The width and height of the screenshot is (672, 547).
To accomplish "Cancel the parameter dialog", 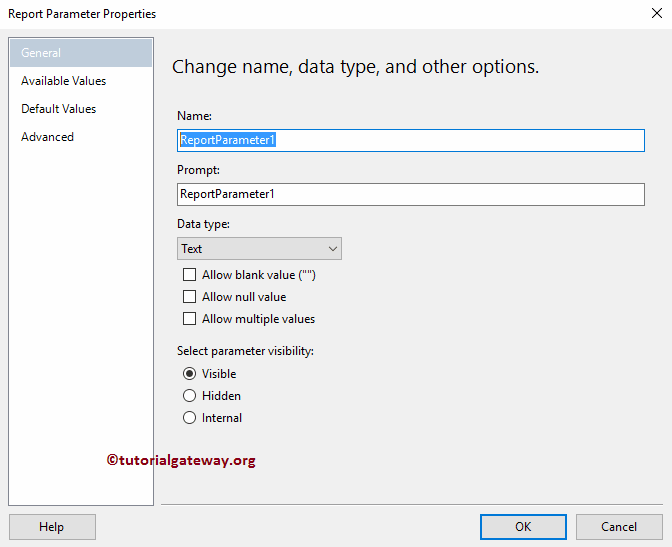I will 619,527.
